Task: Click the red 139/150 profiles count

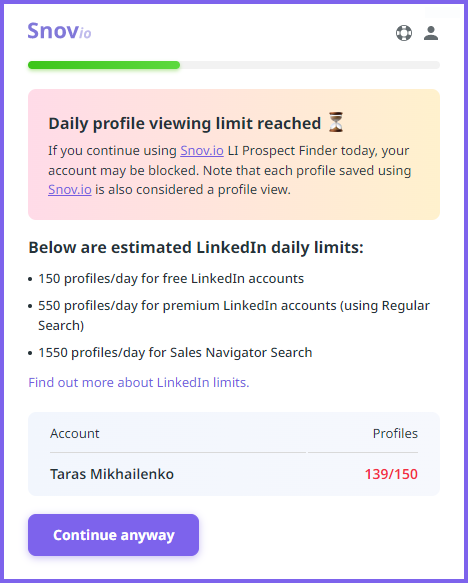Action: click(x=391, y=474)
